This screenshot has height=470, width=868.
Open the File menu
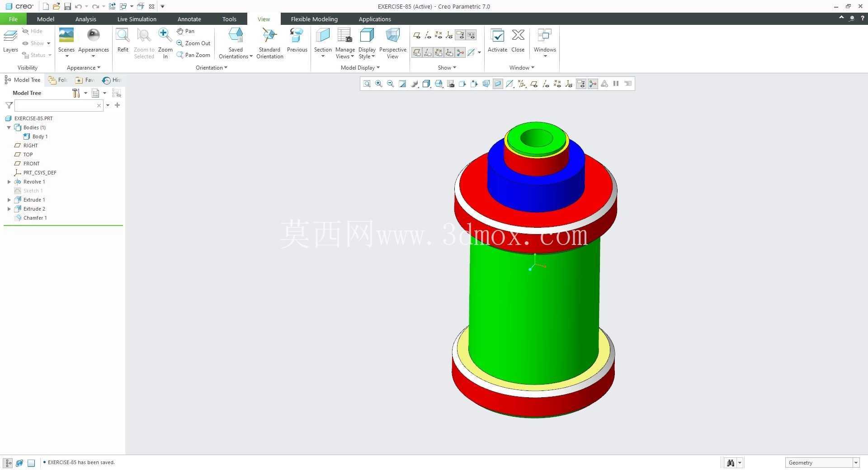click(13, 19)
